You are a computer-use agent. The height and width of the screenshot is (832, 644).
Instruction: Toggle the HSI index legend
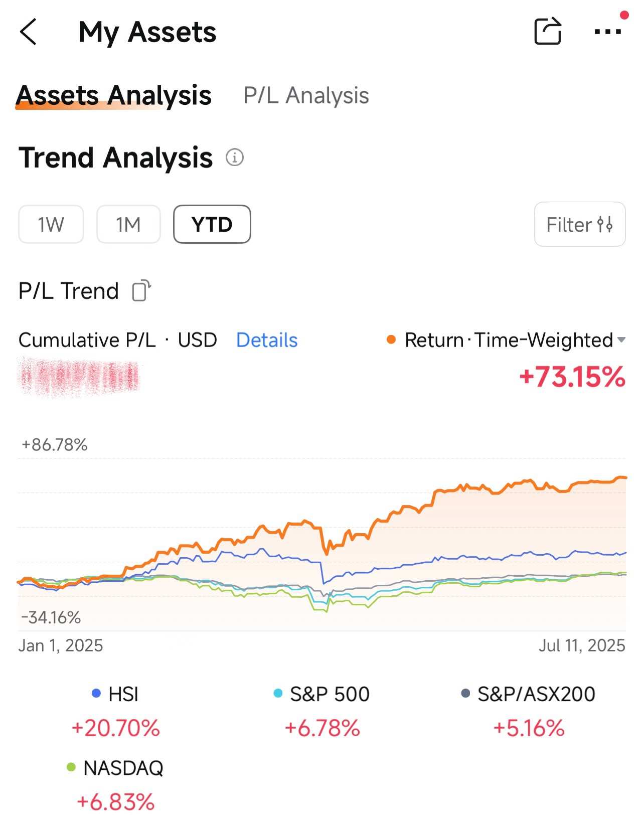coord(115,694)
